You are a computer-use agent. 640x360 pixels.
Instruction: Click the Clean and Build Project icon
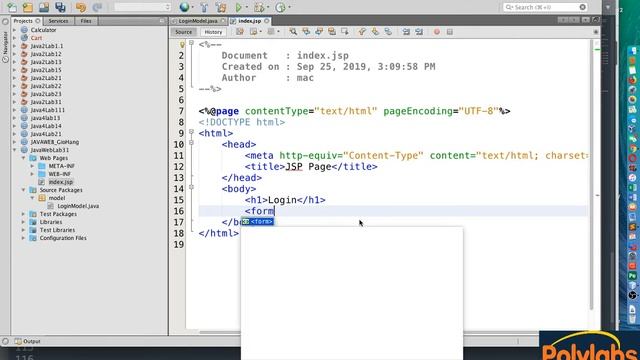point(221,7)
